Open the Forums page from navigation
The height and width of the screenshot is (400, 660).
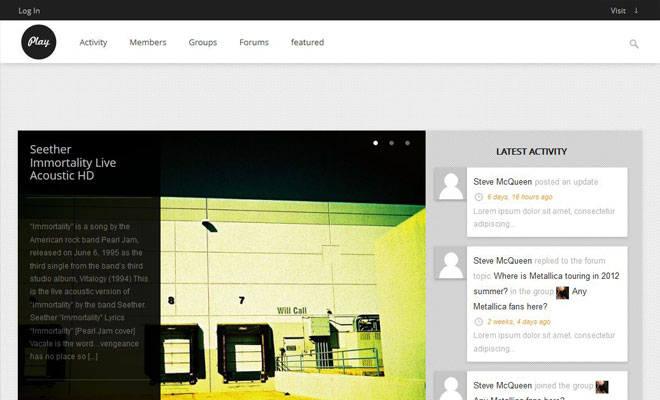254,43
